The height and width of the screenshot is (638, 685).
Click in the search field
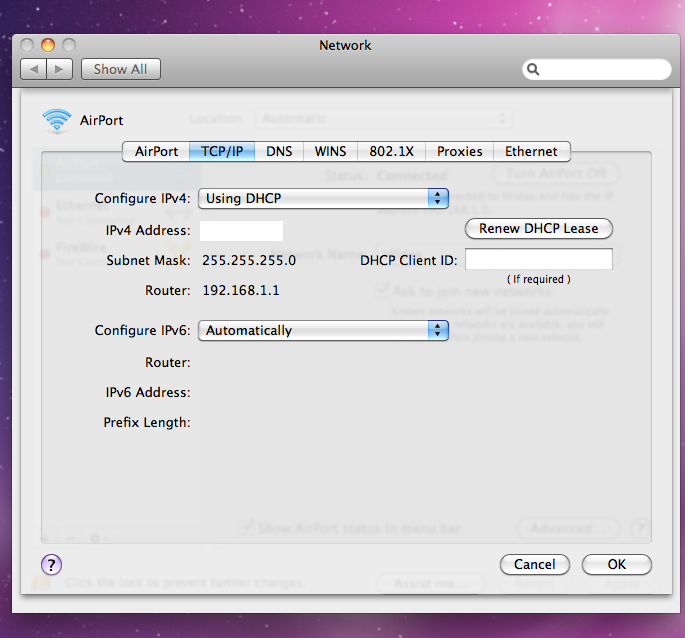click(597, 69)
